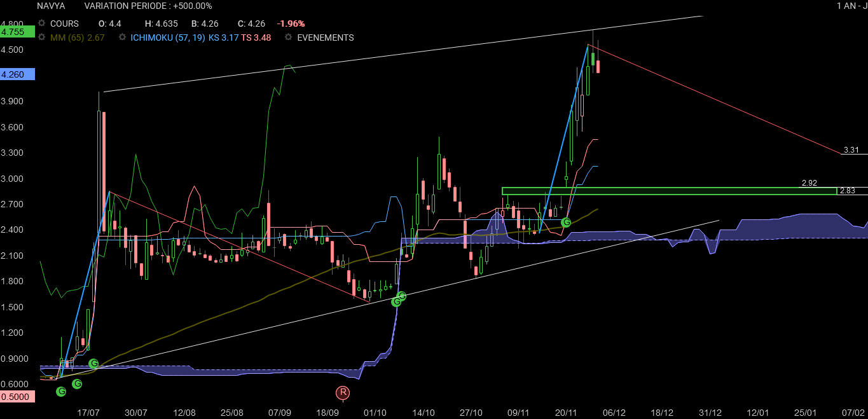The image size is (868, 419).
Task: Open the EVENEMENTS settings gear
Action: click(x=289, y=38)
